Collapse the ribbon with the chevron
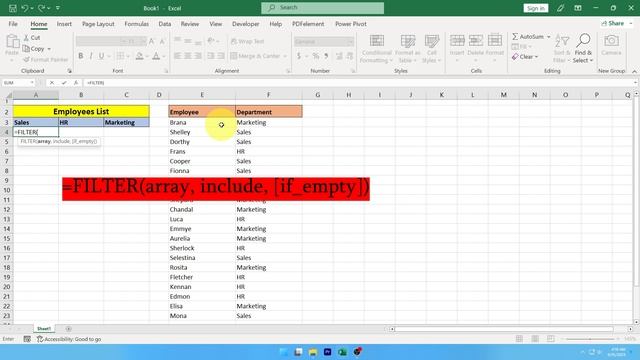 634,71
